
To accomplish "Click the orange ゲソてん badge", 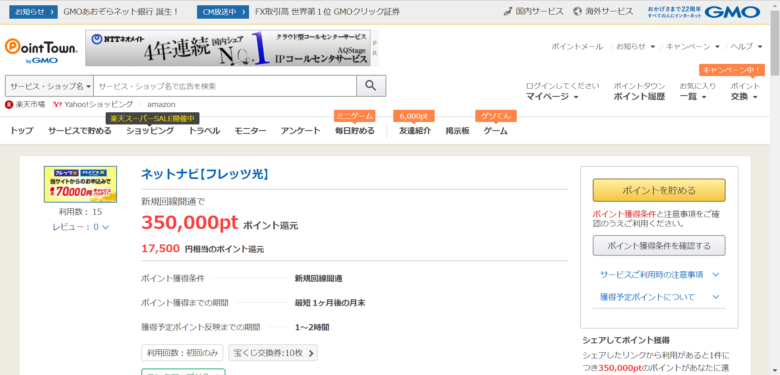I will 496,116.
